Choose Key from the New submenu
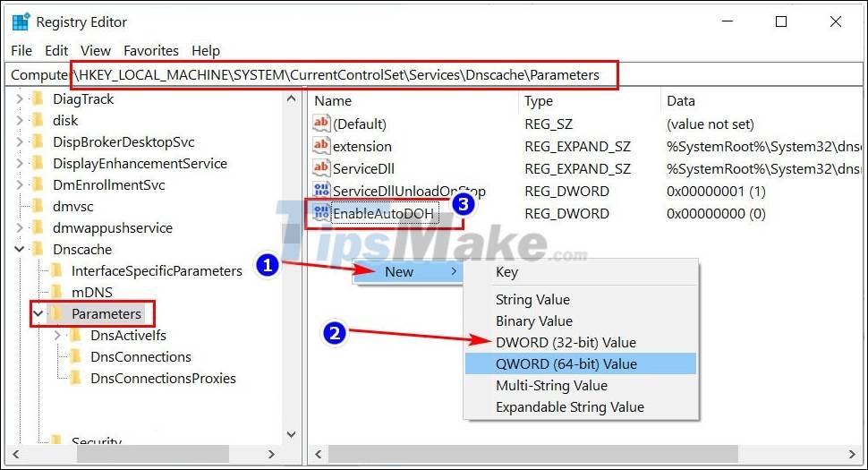Screen dimensions: 868x470 pos(582,272)
